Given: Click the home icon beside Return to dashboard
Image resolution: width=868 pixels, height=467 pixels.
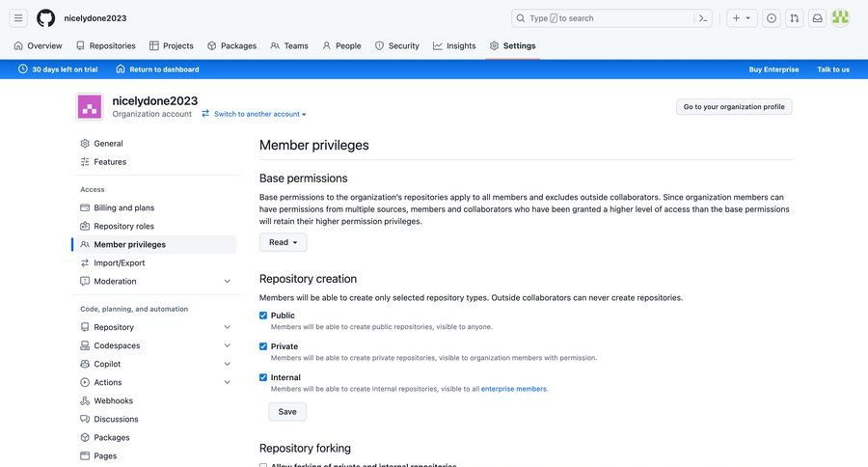Looking at the screenshot, I should tap(121, 69).
